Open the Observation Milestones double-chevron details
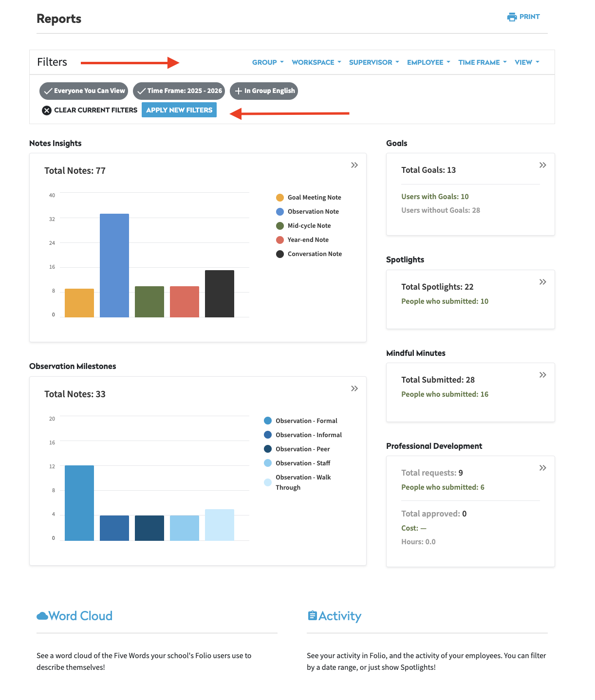The width and height of the screenshot is (595, 700). [354, 388]
